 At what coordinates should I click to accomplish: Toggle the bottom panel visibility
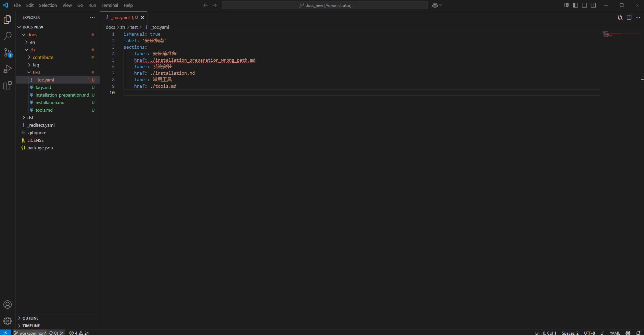coord(584,5)
